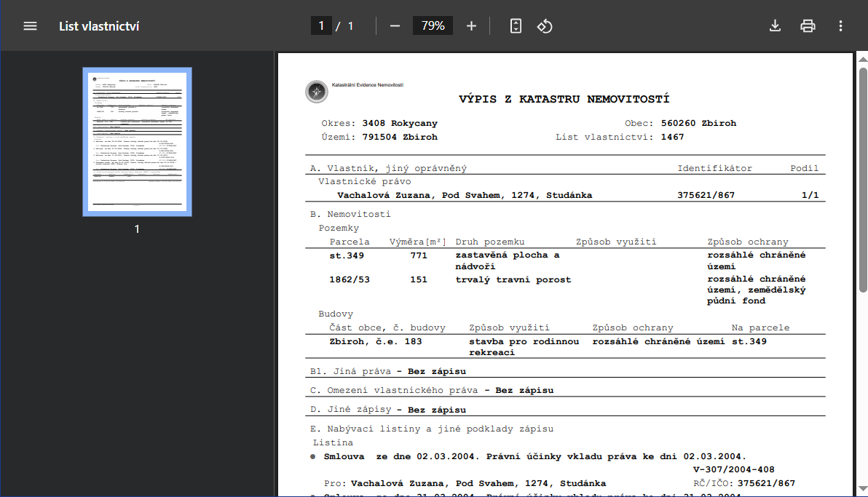Rotate the document counterclockwise

(545, 25)
